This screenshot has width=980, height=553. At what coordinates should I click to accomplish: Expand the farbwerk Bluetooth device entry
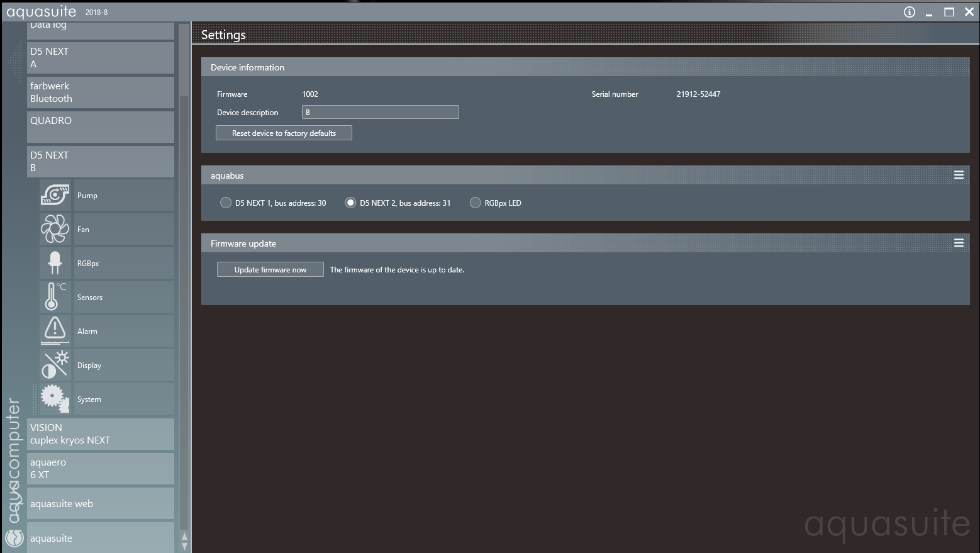point(101,92)
